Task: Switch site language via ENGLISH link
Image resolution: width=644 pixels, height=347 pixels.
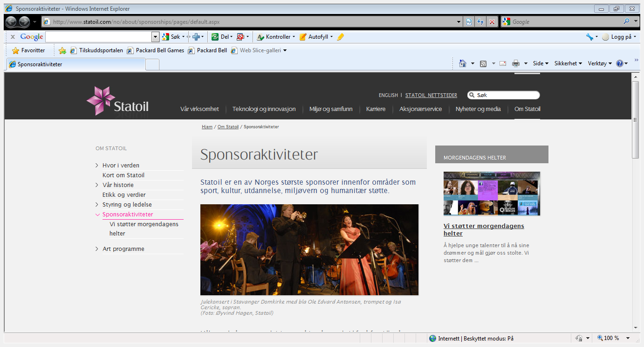Action: tap(388, 95)
